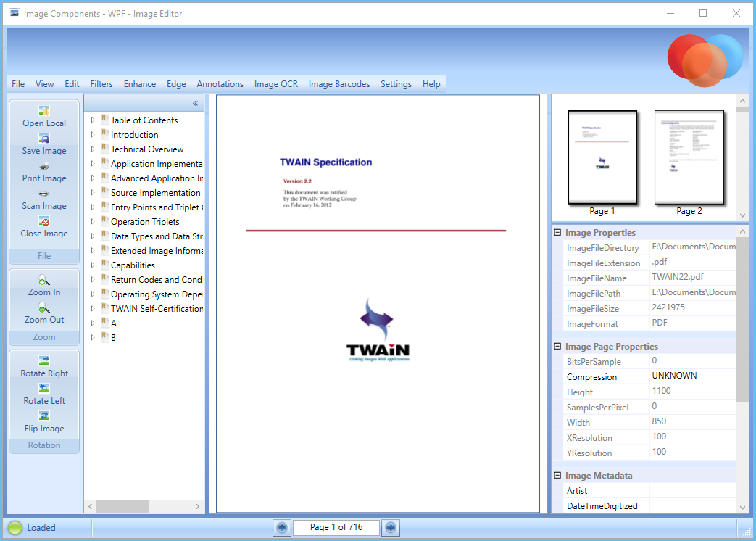
Task: Click the Open Local icon
Action: point(44,111)
